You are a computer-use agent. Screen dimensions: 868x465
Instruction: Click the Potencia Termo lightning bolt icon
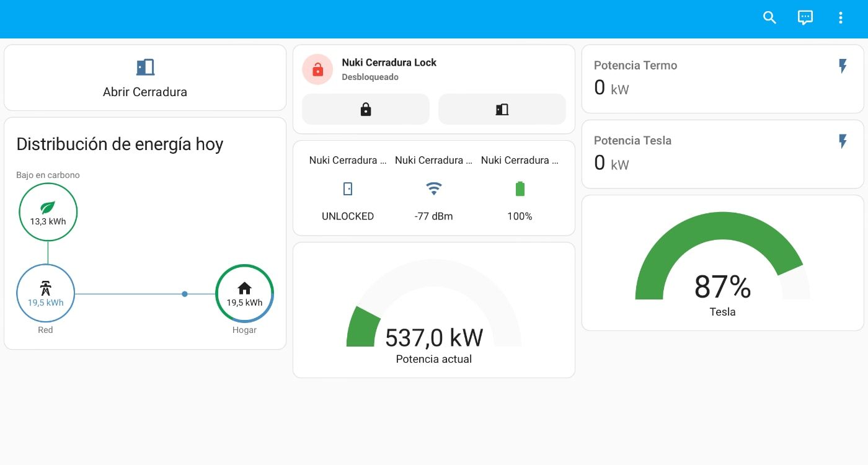pos(843,66)
